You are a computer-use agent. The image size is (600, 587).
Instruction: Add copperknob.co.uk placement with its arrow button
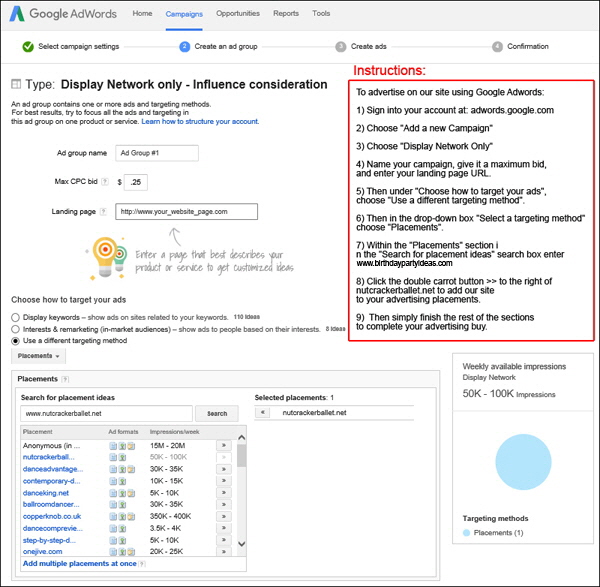click(224, 516)
